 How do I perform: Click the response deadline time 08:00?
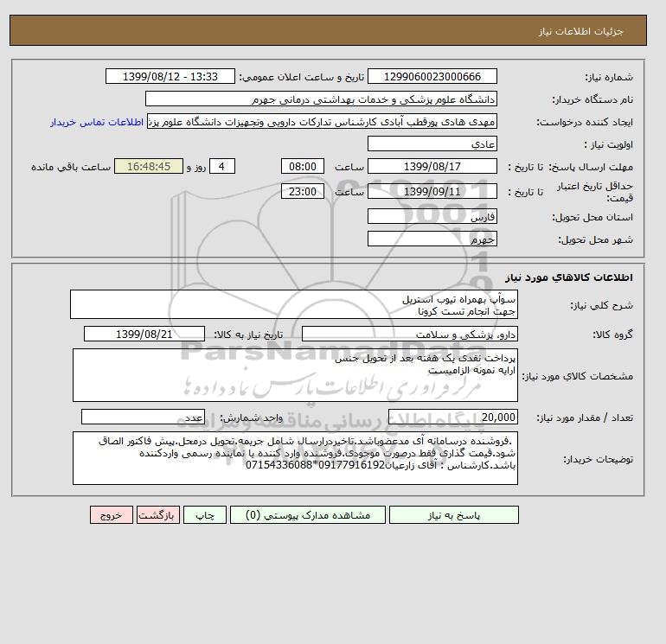click(303, 167)
